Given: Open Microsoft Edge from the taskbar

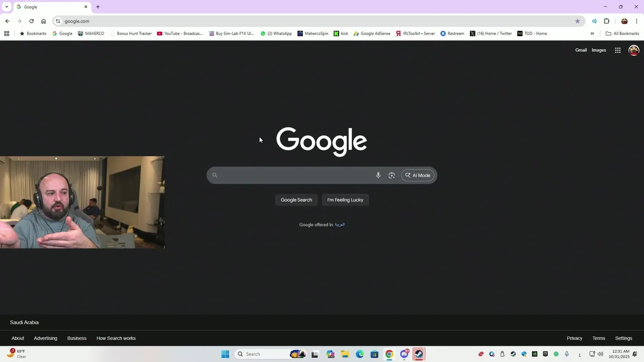Looking at the screenshot, I should pyautogui.click(x=360, y=354).
